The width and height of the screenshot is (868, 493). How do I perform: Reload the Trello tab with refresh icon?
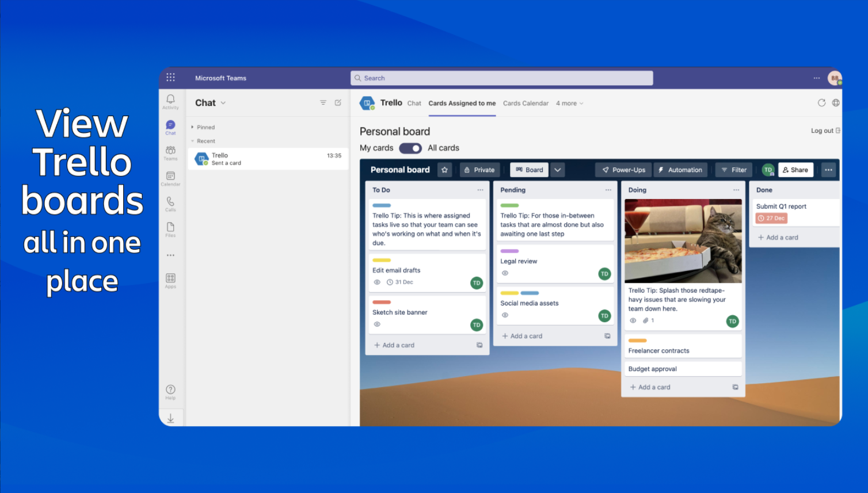point(821,103)
